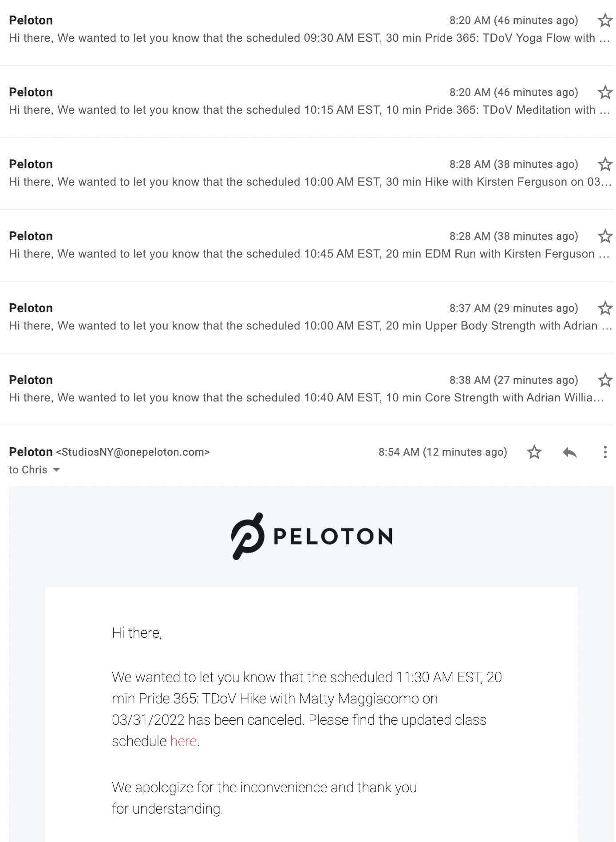The width and height of the screenshot is (616, 842).
Task: Open the updated class schedule 'here' link
Action: (x=183, y=741)
